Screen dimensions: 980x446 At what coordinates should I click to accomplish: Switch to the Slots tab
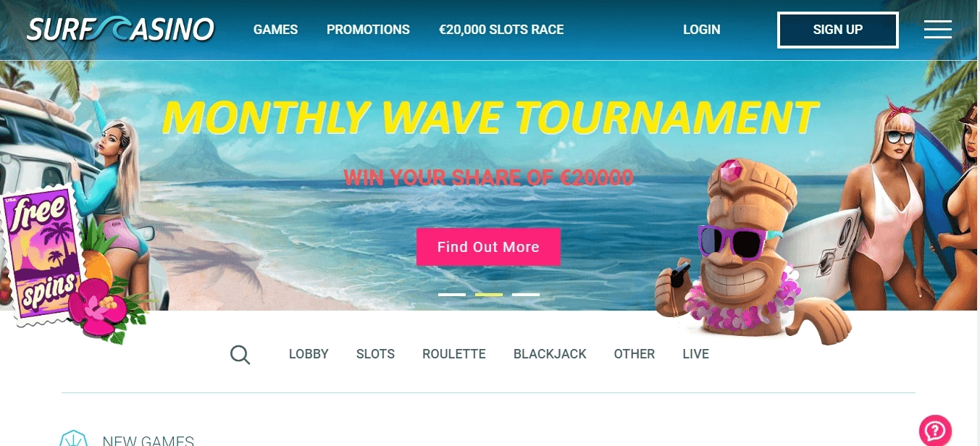coord(375,354)
